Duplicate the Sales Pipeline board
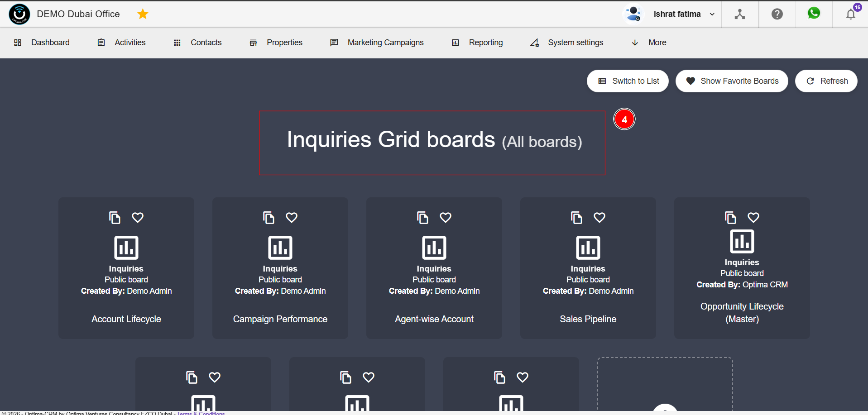The height and width of the screenshot is (415, 868). coord(576,218)
